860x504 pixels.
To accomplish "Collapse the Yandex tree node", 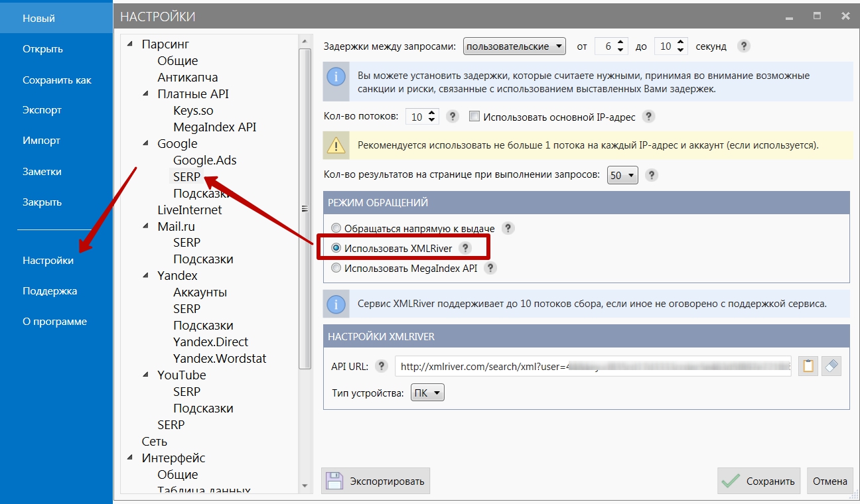I will pos(146,276).
